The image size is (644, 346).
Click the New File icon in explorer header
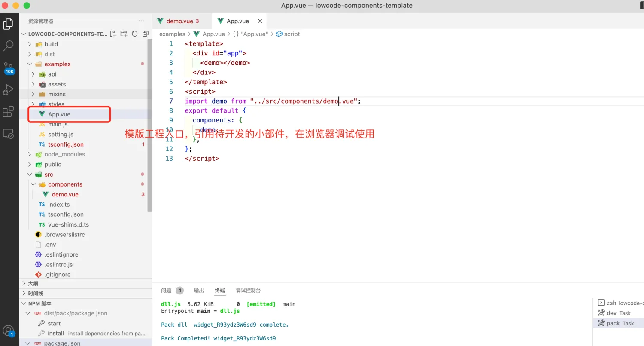[x=113, y=34]
